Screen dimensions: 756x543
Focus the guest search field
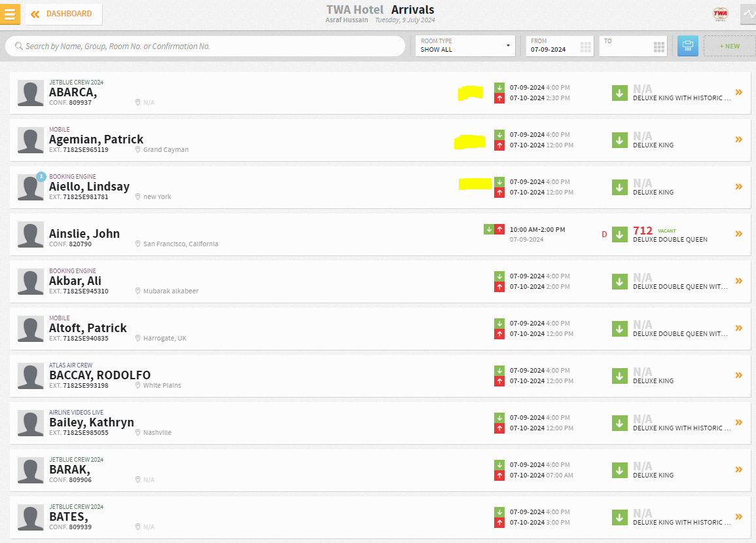(x=205, y=47)
